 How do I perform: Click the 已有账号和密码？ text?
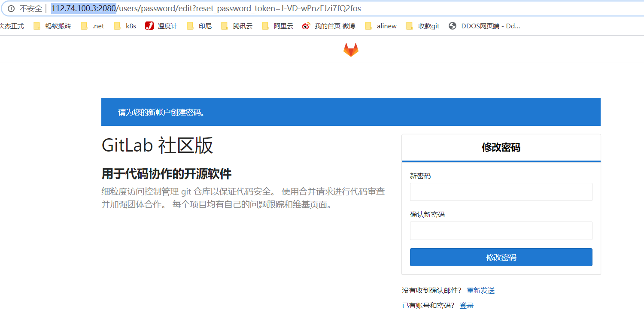click(428, 306)
